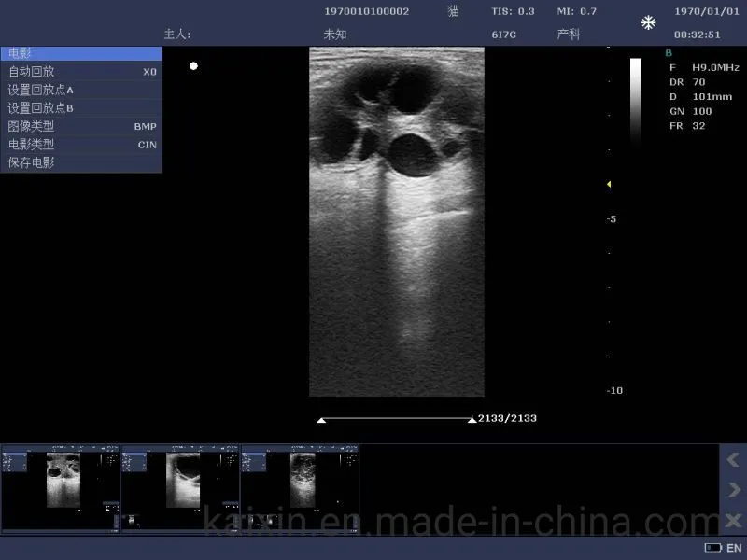Click 保存电影 to save cine
747x560 pixels.
(81, 162)
